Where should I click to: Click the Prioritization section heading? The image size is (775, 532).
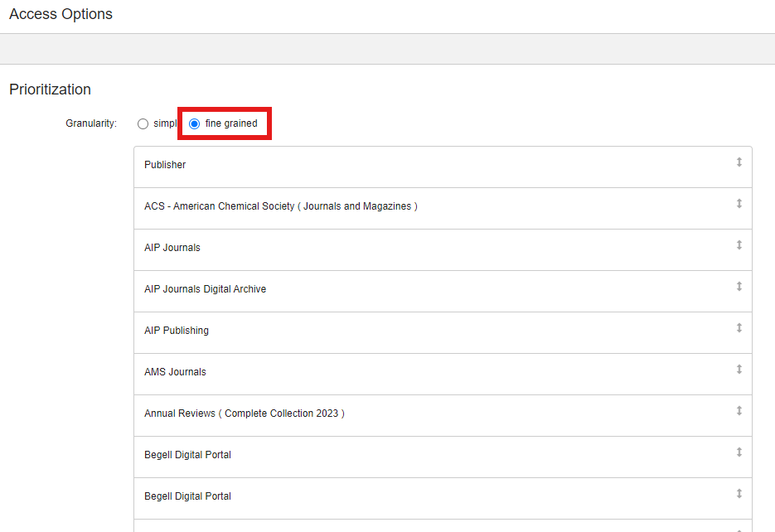(50, 89)
